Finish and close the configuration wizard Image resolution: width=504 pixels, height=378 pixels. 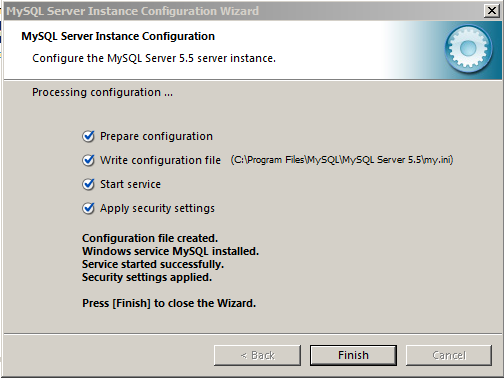click(353, 355)
